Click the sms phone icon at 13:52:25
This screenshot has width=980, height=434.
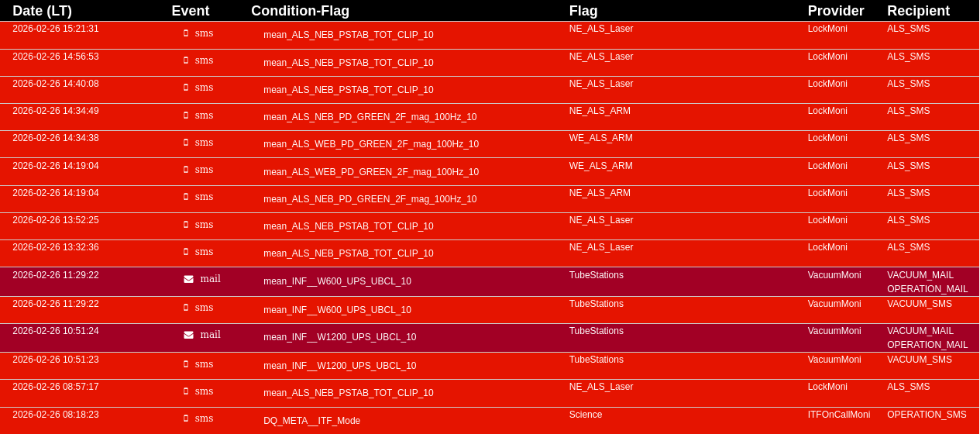coord(186,225)
